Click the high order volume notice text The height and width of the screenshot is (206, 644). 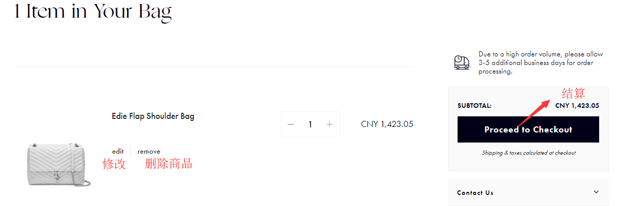(x=540, y=62)
